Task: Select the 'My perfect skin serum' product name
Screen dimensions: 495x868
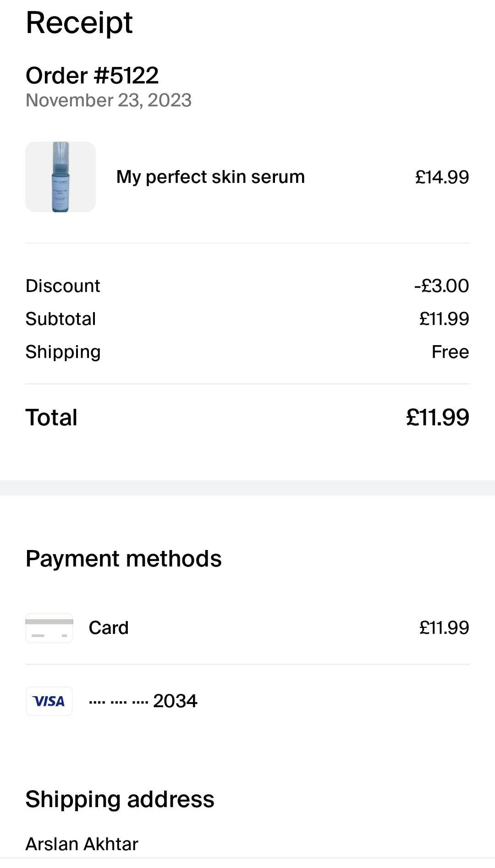Action: coord(210,177)
